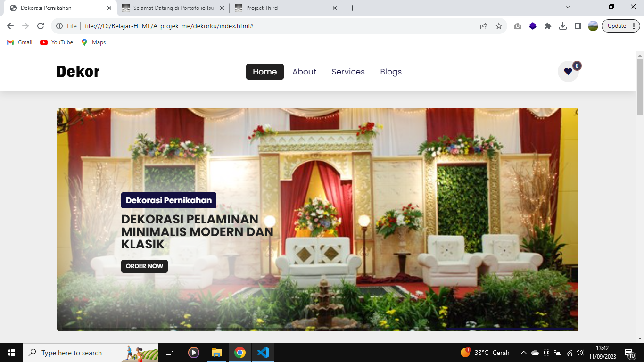Click the camera screenshot extension icon
This screenshot has width=644, height=362.
518,26
